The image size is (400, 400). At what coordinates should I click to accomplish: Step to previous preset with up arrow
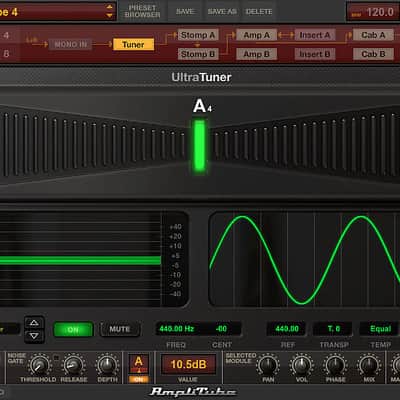(x=109, y=7)
